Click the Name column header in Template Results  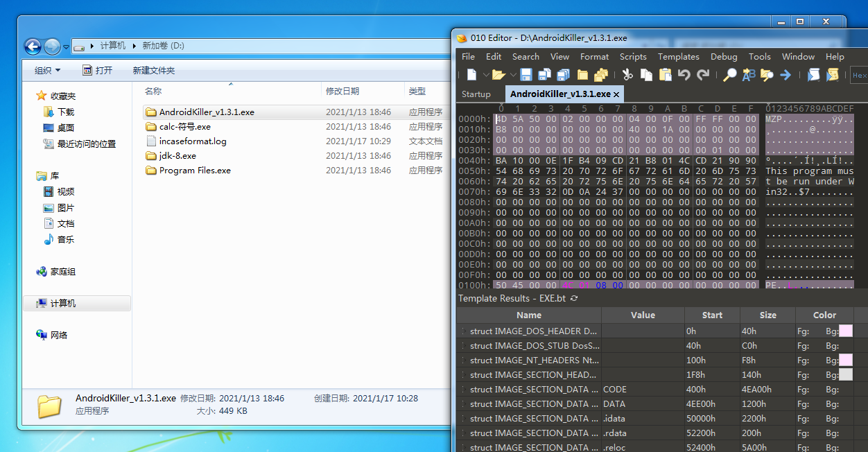click(x=529, y=315)
